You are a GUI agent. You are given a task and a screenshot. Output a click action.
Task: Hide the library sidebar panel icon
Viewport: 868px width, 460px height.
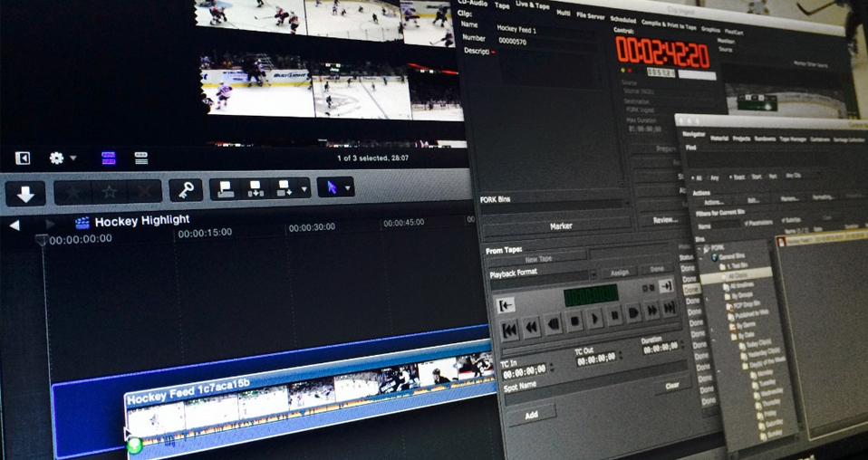(x=23, y=158)
